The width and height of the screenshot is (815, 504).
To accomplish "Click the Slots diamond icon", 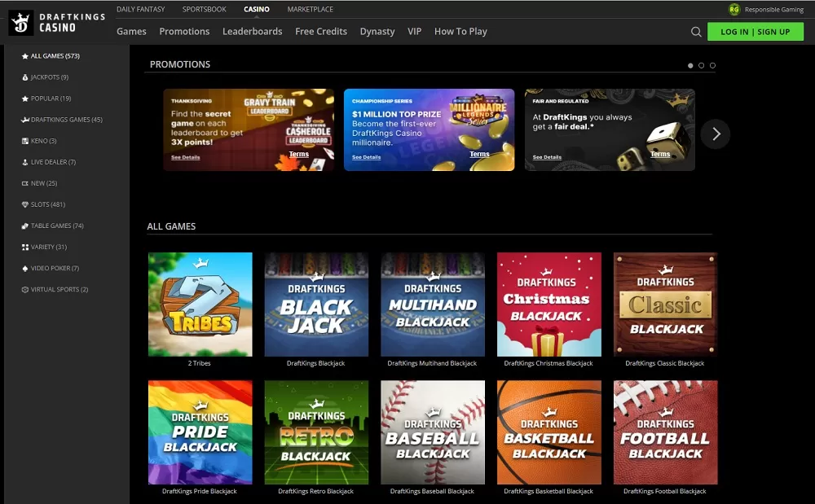I will pos(25,205).
